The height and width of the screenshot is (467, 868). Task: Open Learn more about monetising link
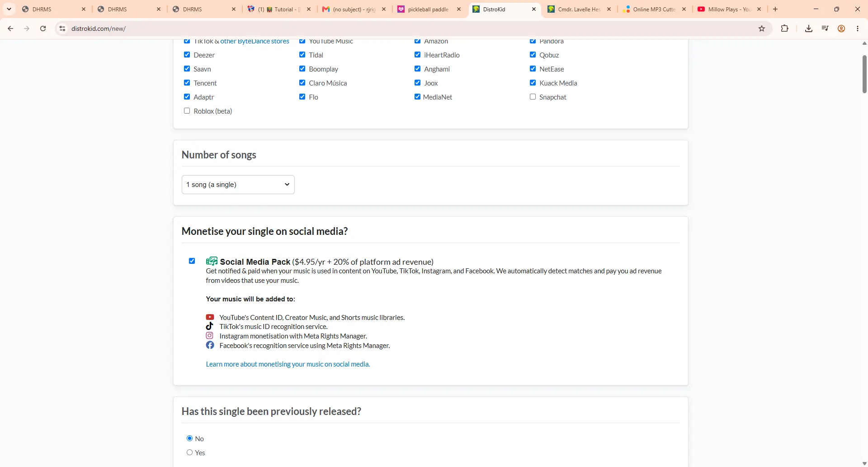click(288, 364)
